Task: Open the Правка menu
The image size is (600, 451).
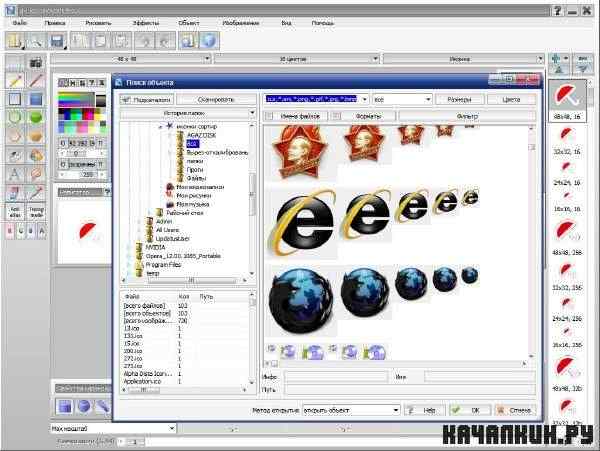Action: coord(55,23)
